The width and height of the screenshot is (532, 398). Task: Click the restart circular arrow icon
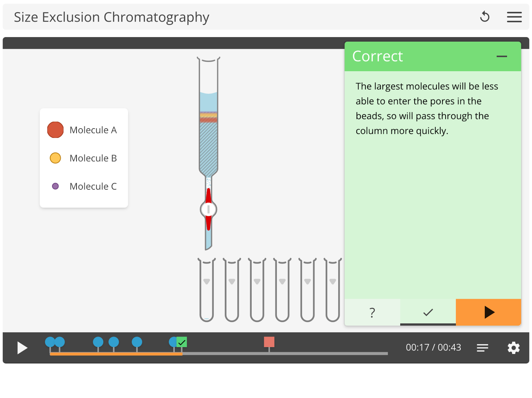tap(485, 17)
